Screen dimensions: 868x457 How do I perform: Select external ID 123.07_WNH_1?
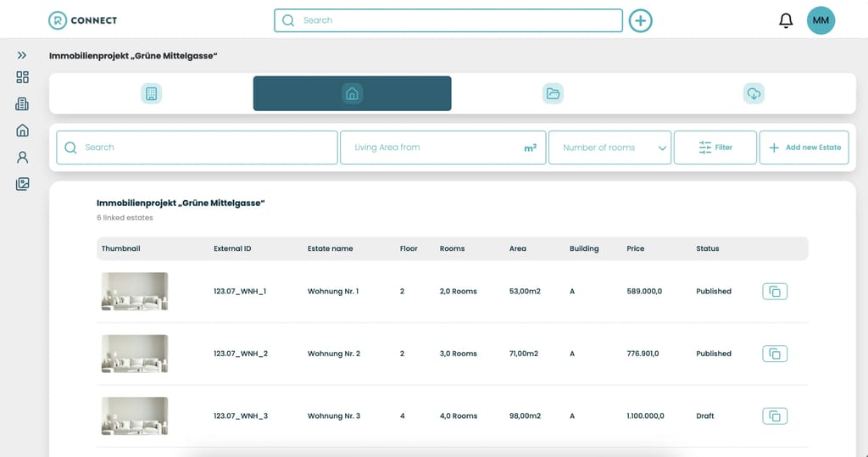point(240,292)
